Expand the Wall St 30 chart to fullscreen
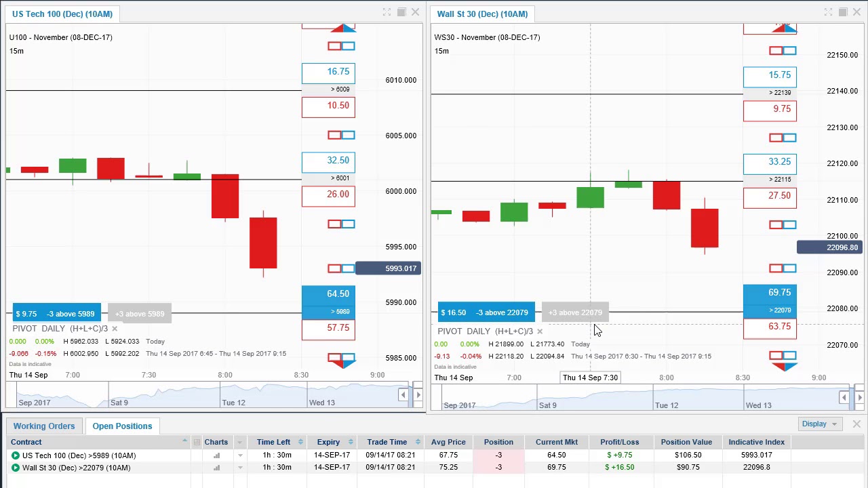Screen dimensions: 868x488 pos(828,12)
